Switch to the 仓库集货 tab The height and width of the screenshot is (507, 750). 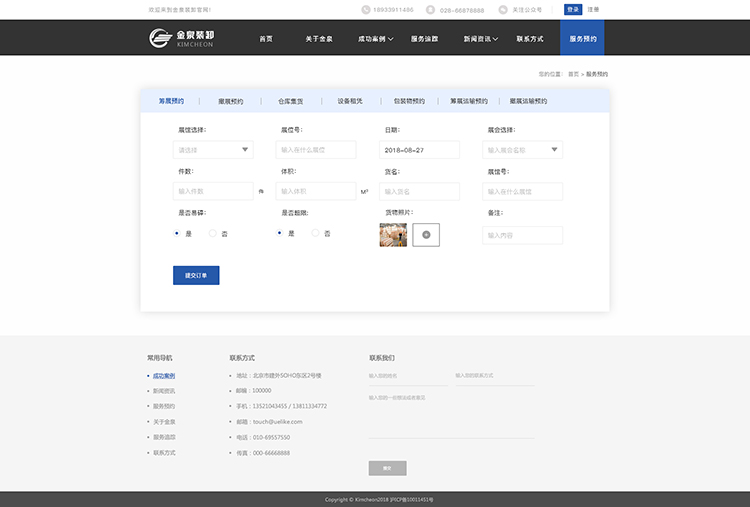(290, 101)
